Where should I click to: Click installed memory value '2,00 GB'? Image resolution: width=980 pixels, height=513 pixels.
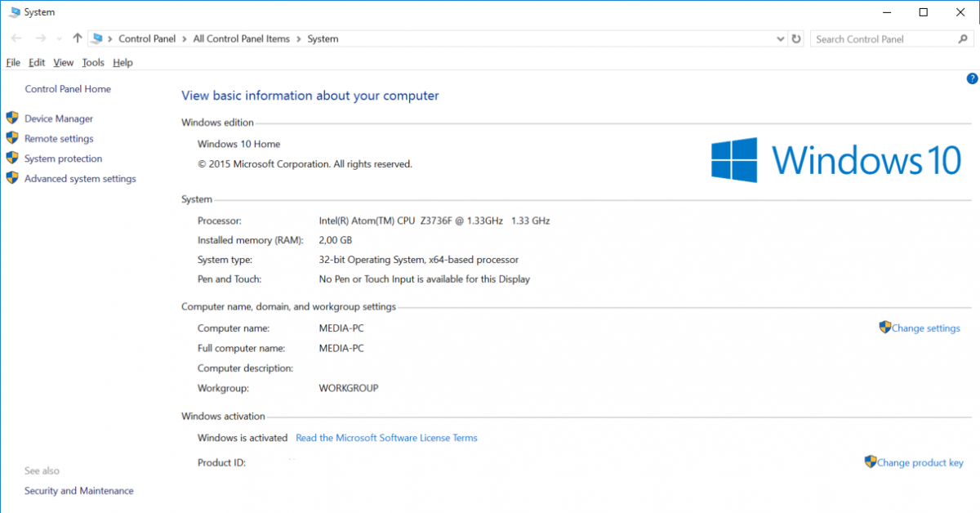(x=336, y=240)
